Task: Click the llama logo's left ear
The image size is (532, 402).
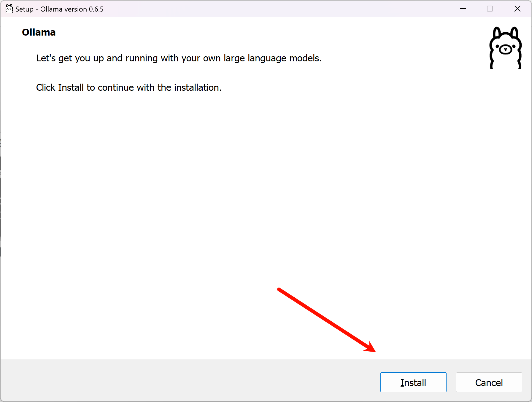Action: pos(497,33)
